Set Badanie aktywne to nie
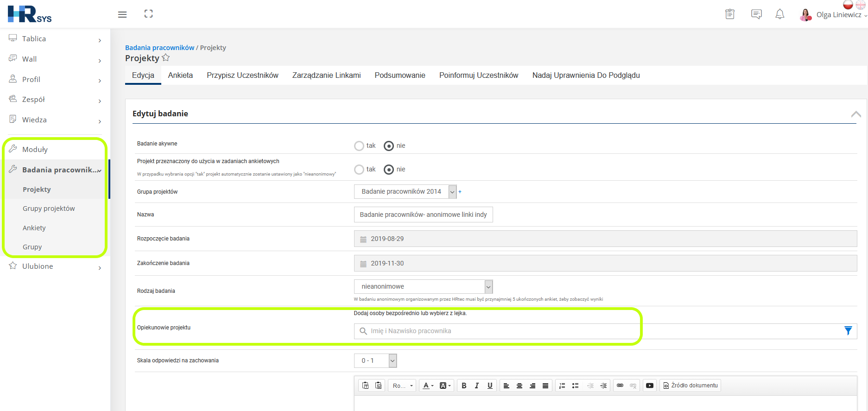 (389, 146)
